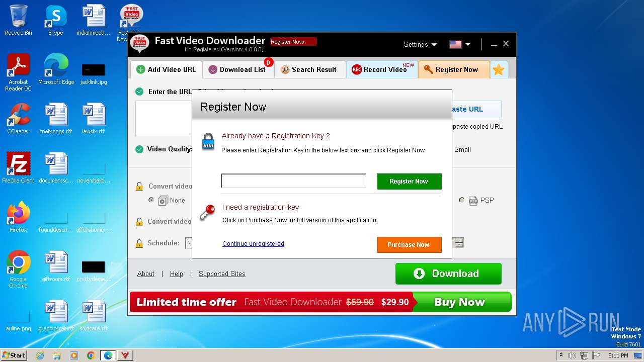Open the prettydema... desktop file
Image resolution: width=644 pixels, height=362 pixels.
(x=94, y=271)
